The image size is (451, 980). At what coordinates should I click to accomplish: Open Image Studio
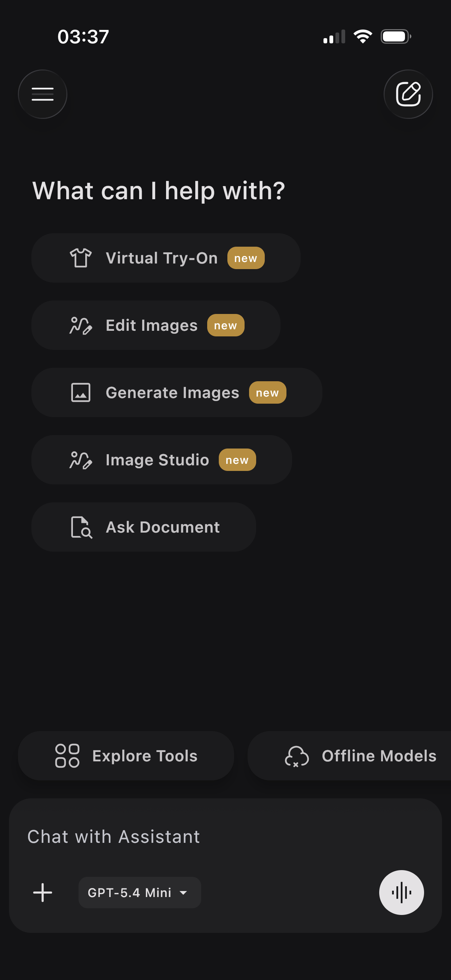(162, 460)
